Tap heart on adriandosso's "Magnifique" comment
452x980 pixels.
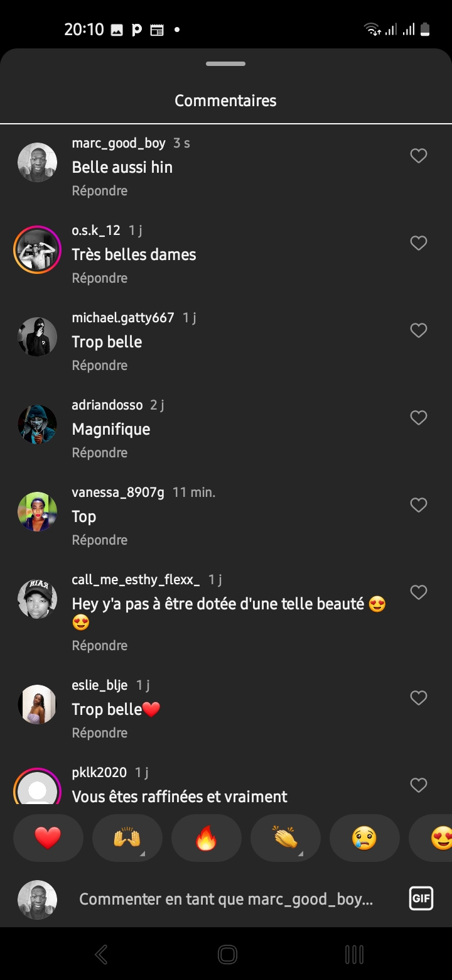pyautogui.click(x=418, y=418)
